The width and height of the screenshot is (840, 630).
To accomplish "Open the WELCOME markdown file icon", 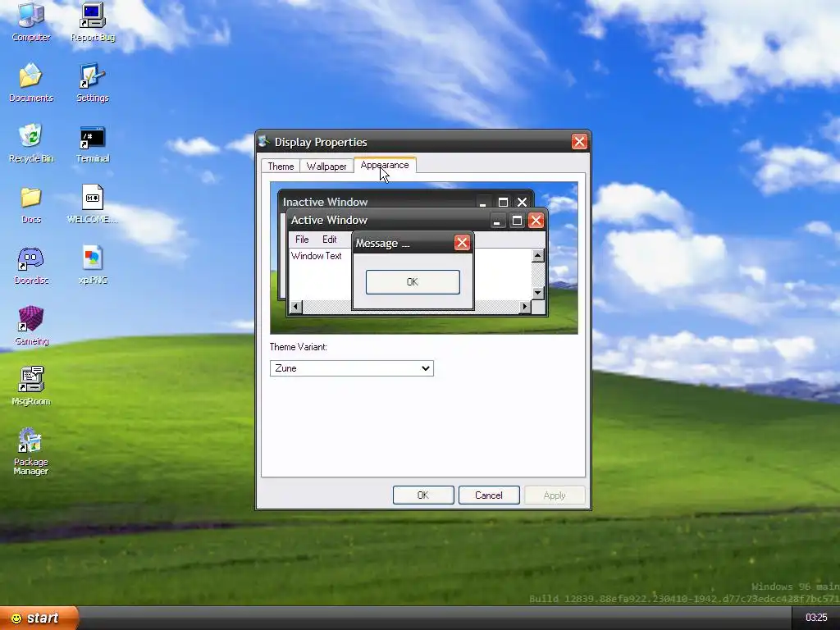I will coord(93,204).
